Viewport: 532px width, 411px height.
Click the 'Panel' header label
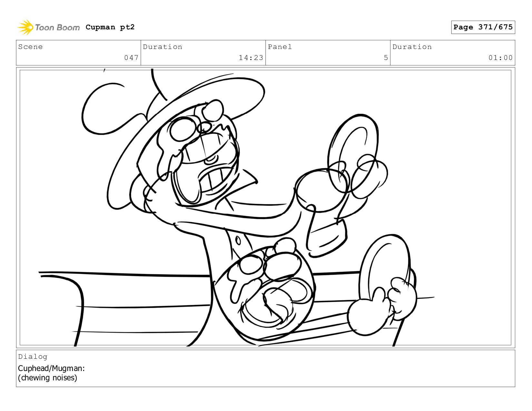(x=280, y=47)
